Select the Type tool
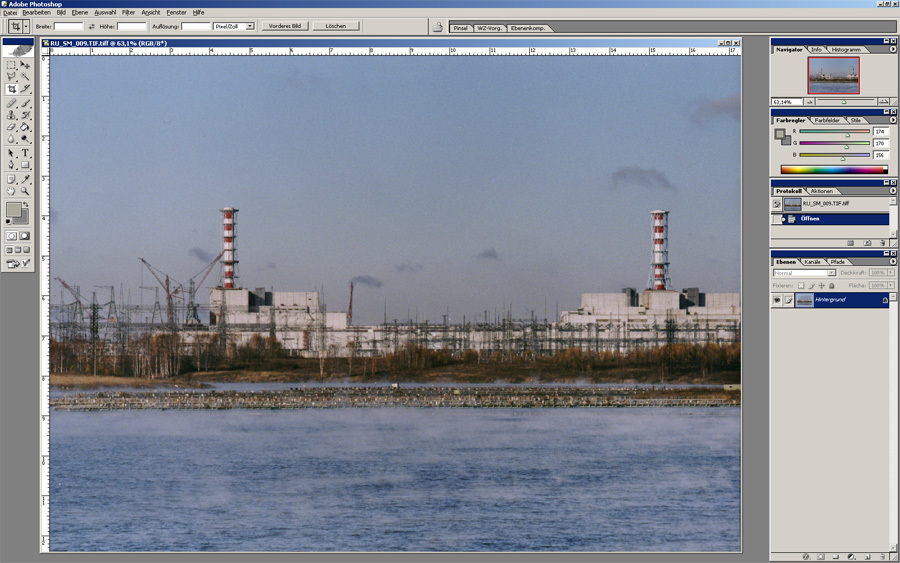900x563 pixels. pyautogui.click(x=25, y=153)
